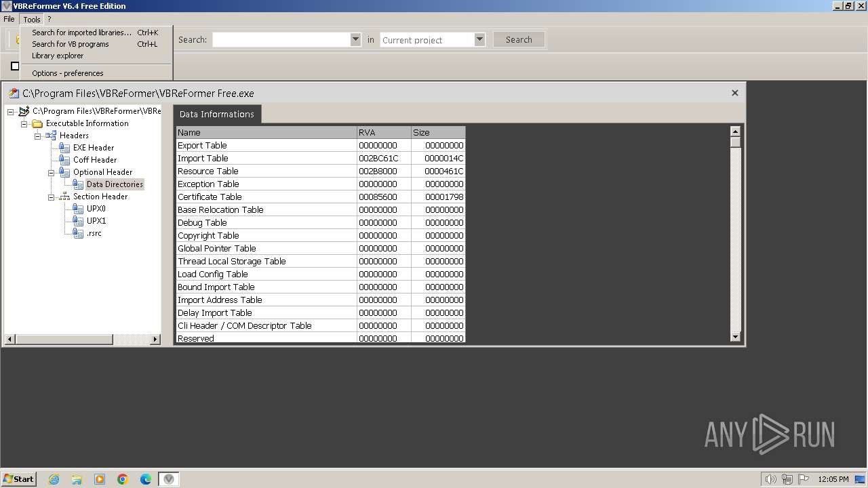Click the Windows Start button
Screen dimensions: 868x488
click(18, 479)
